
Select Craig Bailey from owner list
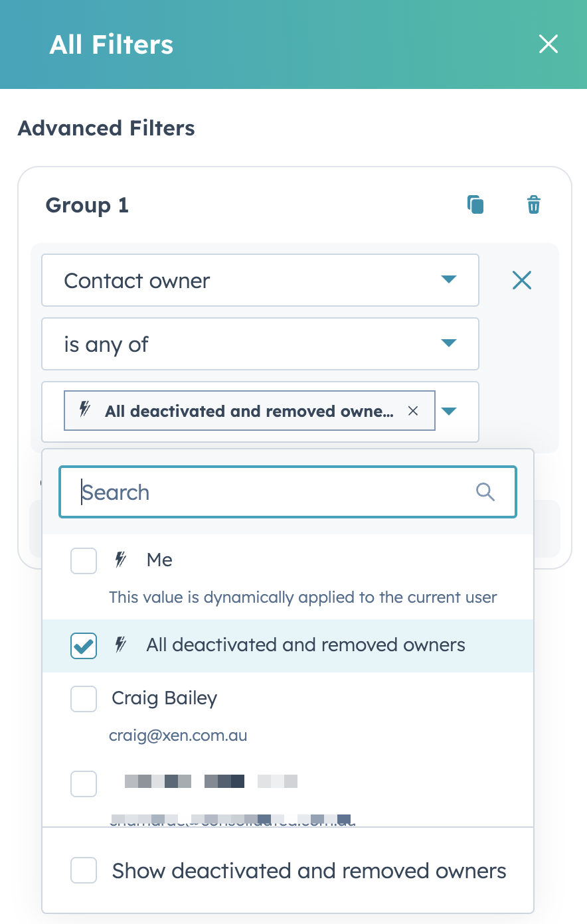[x=165, y=698]
